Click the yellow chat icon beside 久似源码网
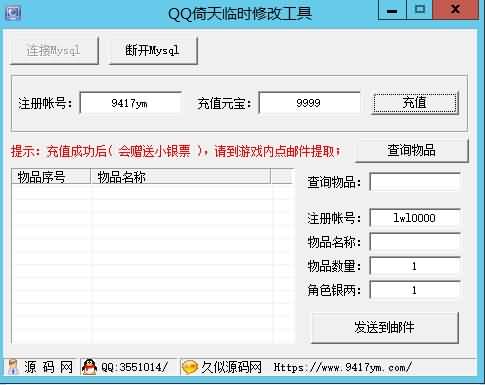The image size is (485, 385). 190,368
